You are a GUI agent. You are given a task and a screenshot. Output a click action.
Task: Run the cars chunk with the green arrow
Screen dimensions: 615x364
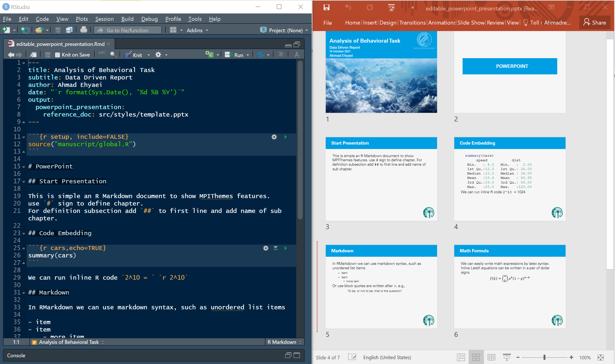(x=286, y=248)
